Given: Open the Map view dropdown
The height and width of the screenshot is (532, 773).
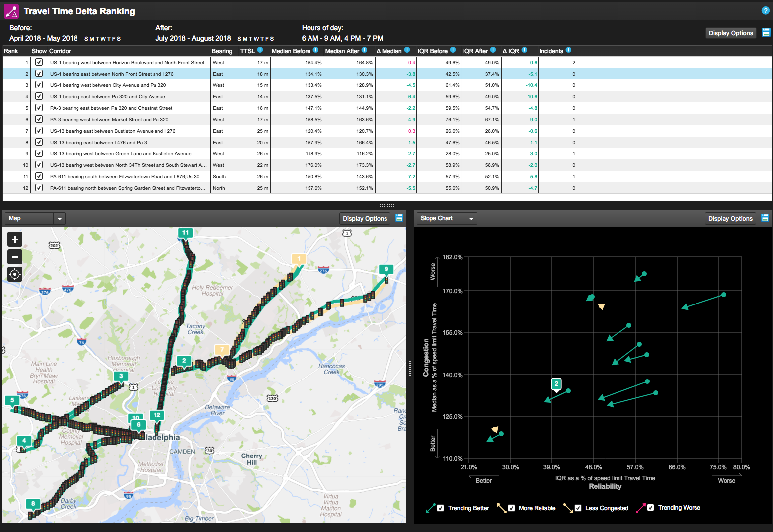Looking at the screenshot, I should tap(59, 218).
